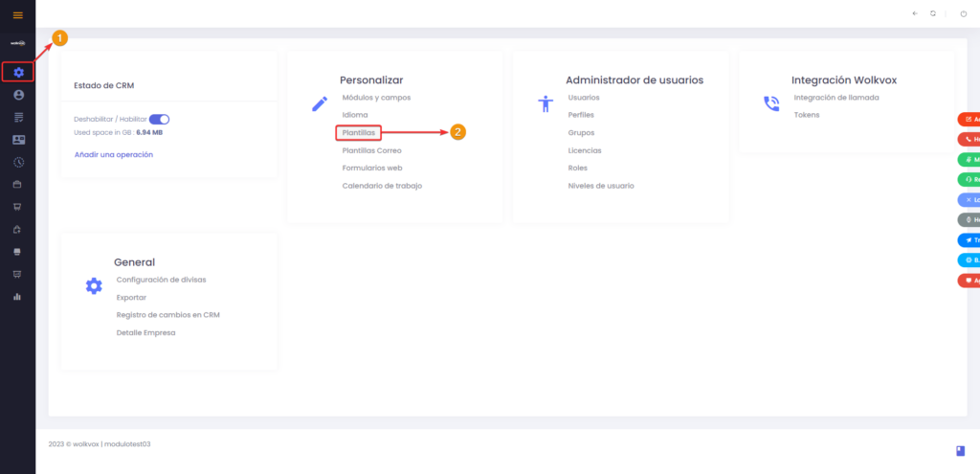
Task: Open Plantillas under Personalizar
Action: (359, 132)
